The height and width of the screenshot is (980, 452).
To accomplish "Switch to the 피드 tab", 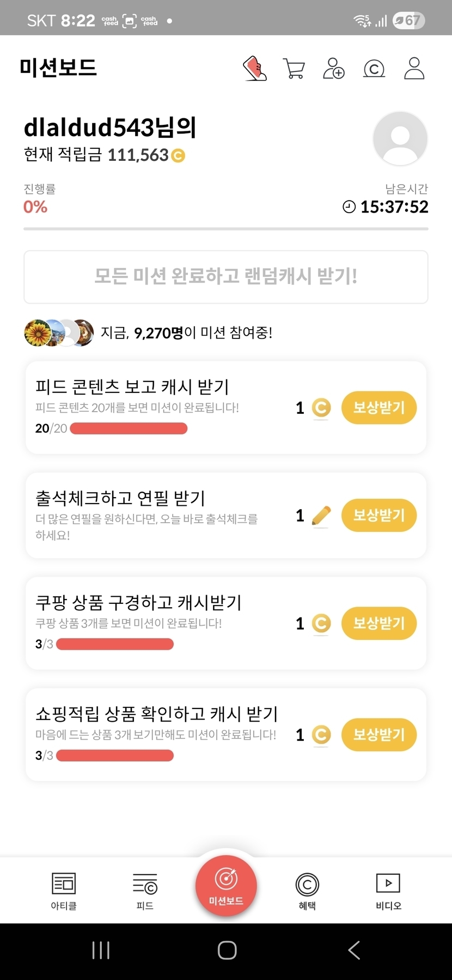I will tap(145, 891).
